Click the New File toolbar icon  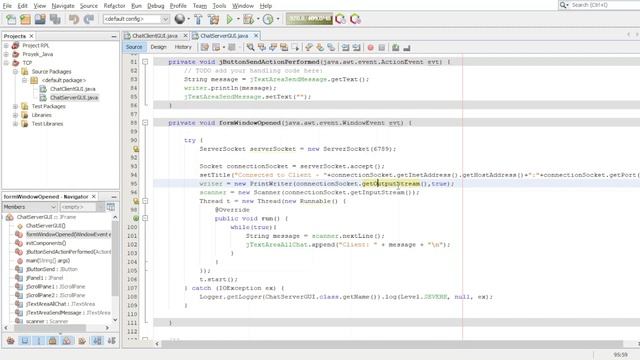click(x=11, y=19)
